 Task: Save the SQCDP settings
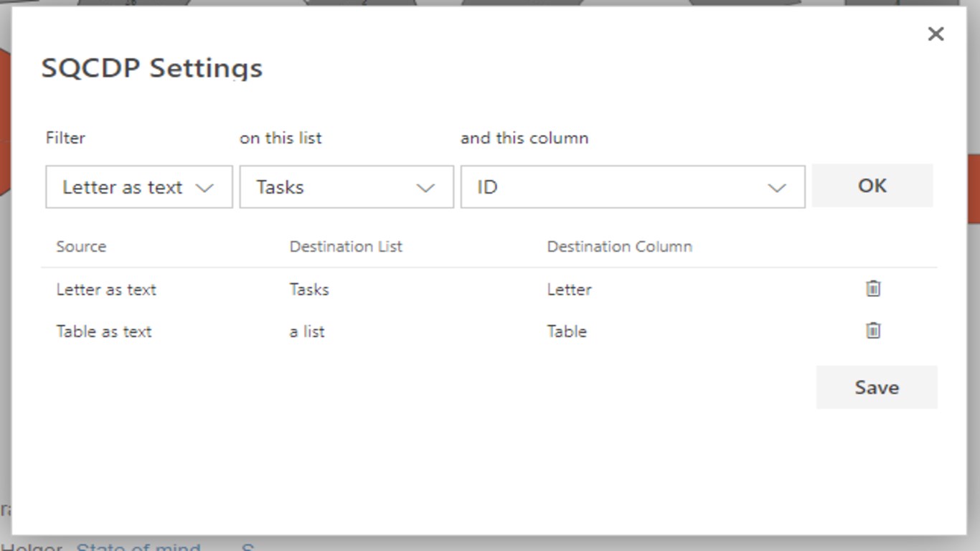(x=876, y=387)
